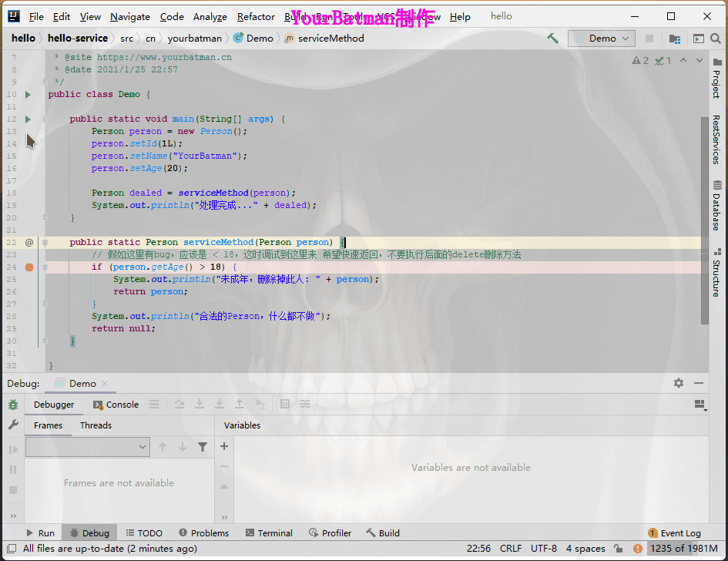Image resolution: width=728 pixels, height=561 pixels.
Task: Open the Project Structure dialog icon
Action: [675, 39]
